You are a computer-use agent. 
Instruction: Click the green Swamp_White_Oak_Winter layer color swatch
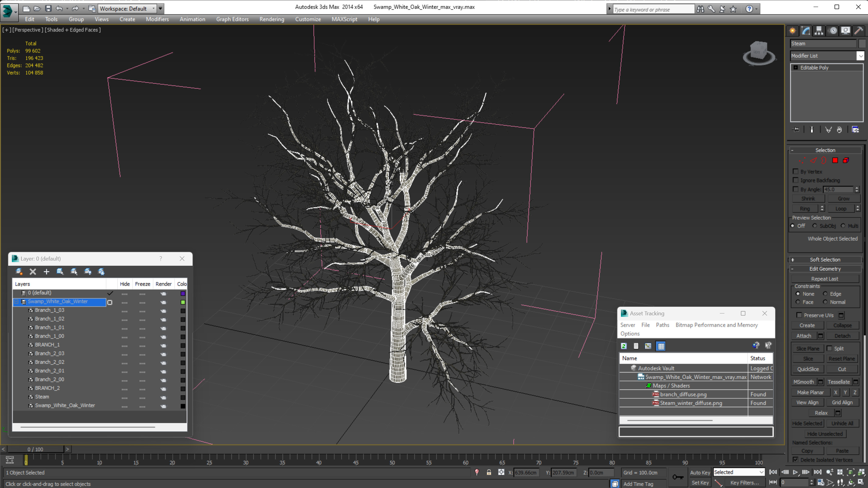pyautogui.click(x=183, y=302)
